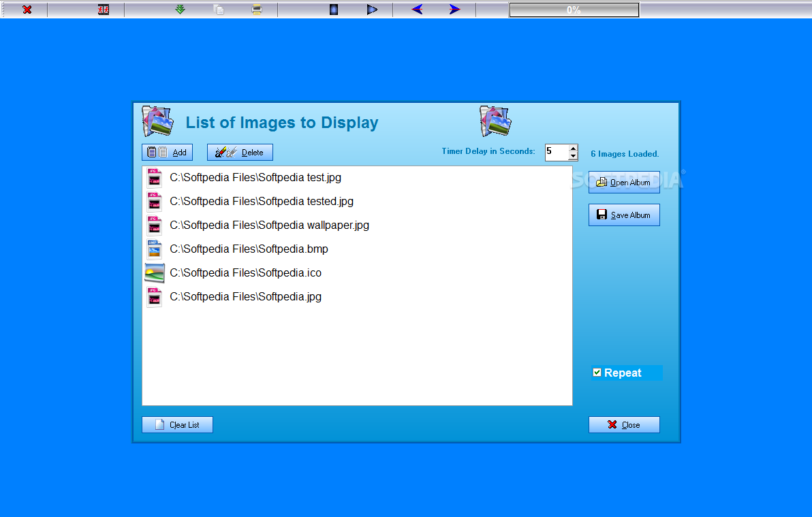Select 'C:\Softpedia Files\Softpedia.ico' in list
This screenshot has height=517, width=812.
point(245,273)
